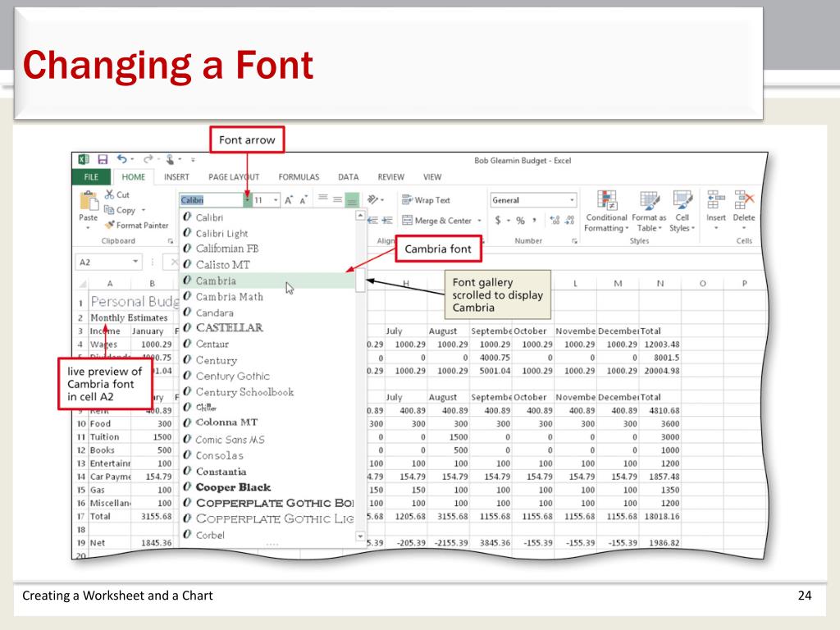Click the Delete cells icon
The width and height of the screenshot is (840, 630).
tap(744, 200)
